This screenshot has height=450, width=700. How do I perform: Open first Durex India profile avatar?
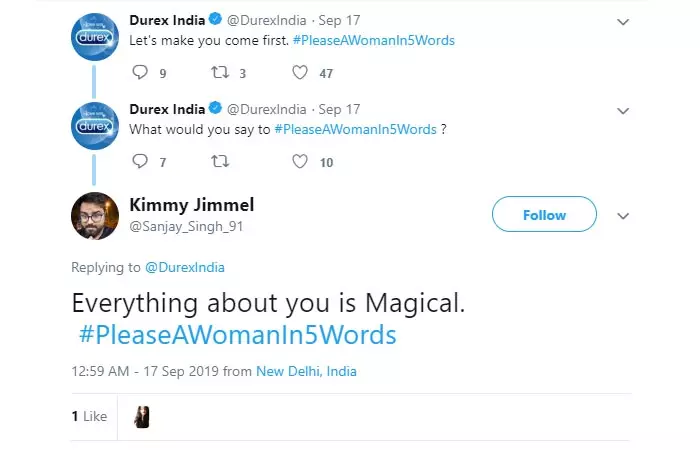[x=96, y=38]
